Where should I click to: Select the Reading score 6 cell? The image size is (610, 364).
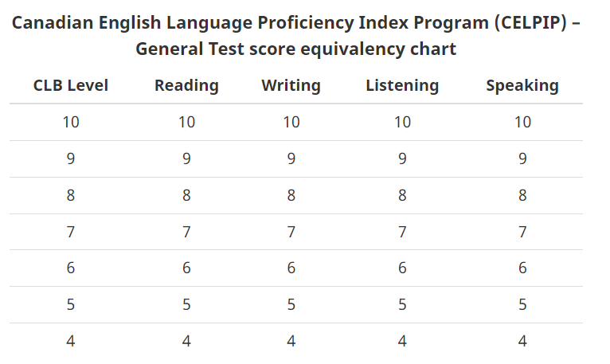click(x=186, y=268)
